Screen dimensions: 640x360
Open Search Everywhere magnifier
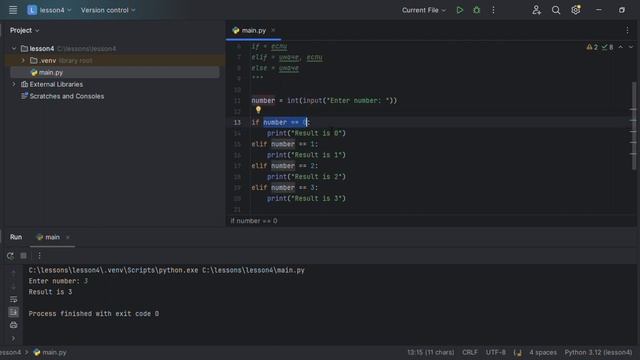[556, 10]
